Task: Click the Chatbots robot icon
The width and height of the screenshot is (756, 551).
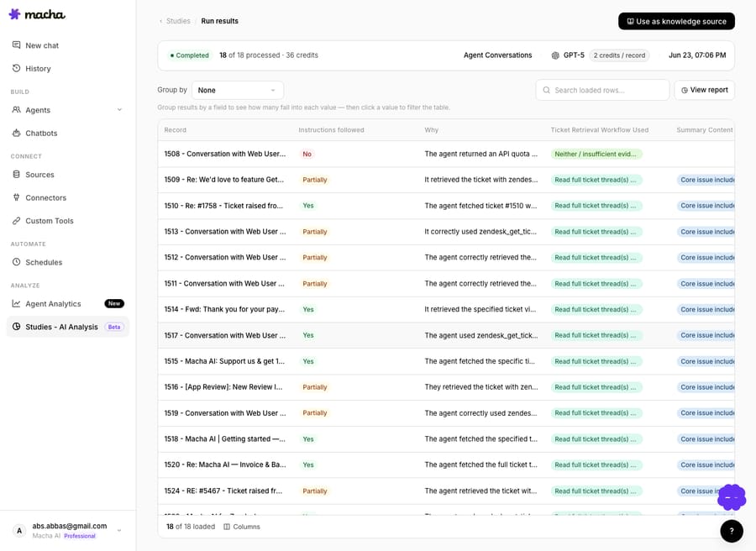Action: [x=17, y=133]
